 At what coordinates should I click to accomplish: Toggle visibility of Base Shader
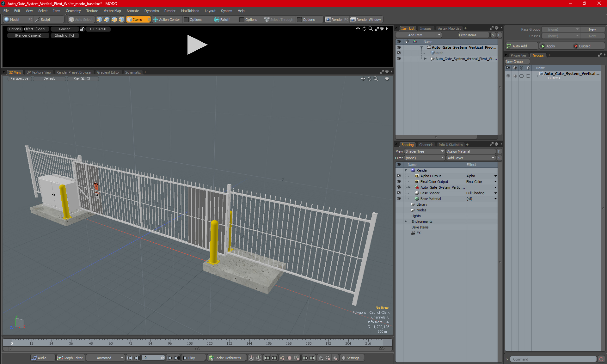click(x=399, y=193)
